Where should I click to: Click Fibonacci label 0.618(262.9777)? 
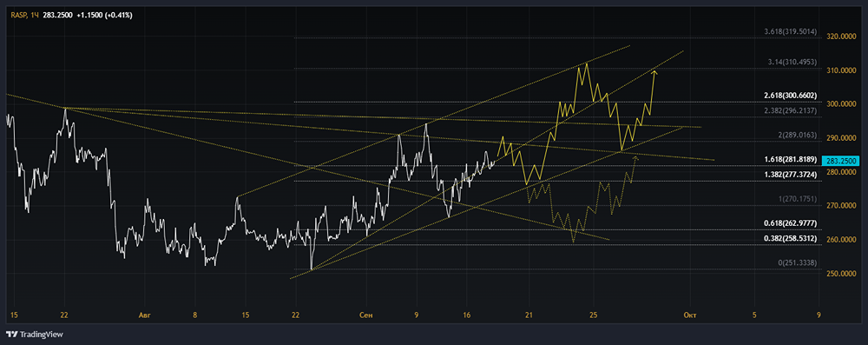pos(790,223)
